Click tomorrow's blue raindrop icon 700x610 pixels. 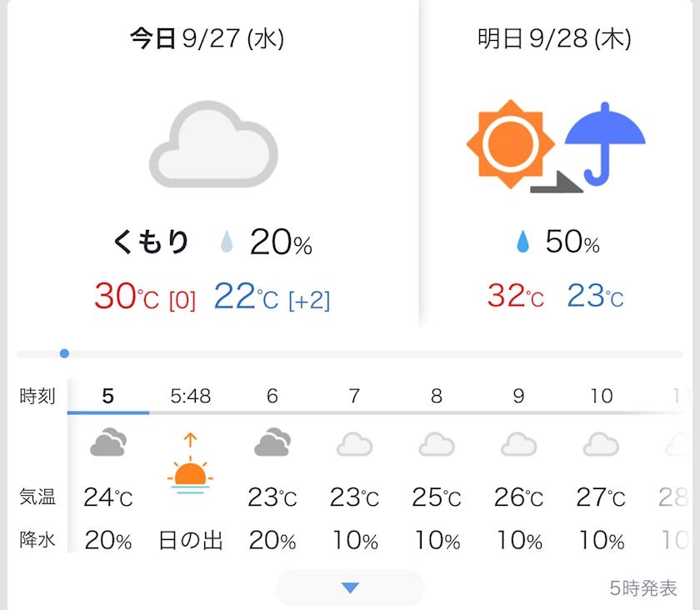[523, 242]
